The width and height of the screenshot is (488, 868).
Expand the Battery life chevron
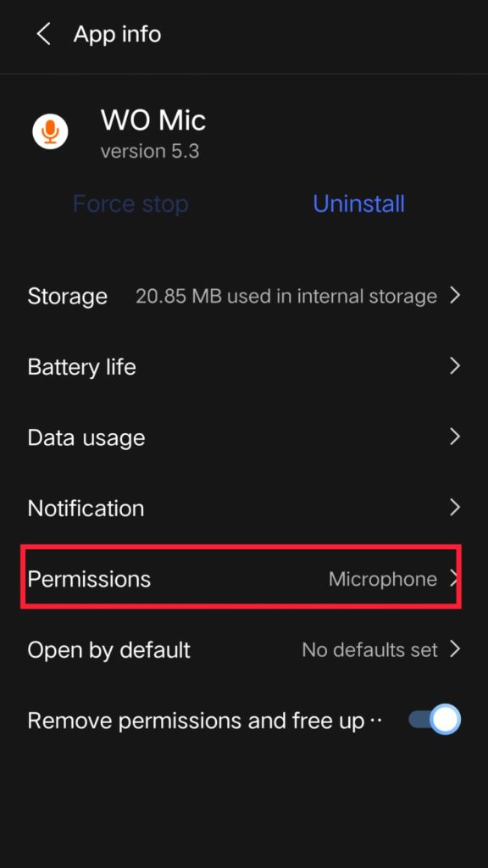pyautogui.click(x=455, y=366)
